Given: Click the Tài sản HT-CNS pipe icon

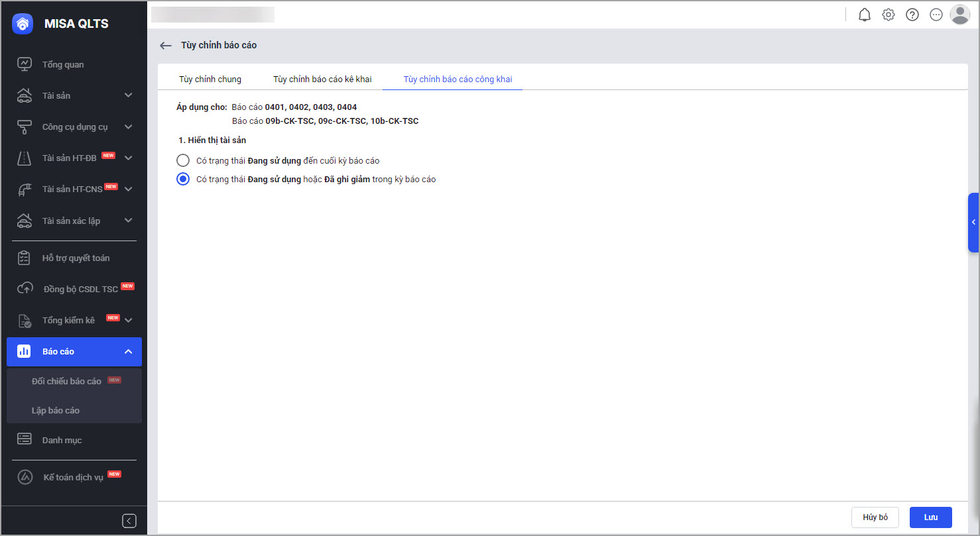Looking at the screenshot, I should [x=25, y=189].
